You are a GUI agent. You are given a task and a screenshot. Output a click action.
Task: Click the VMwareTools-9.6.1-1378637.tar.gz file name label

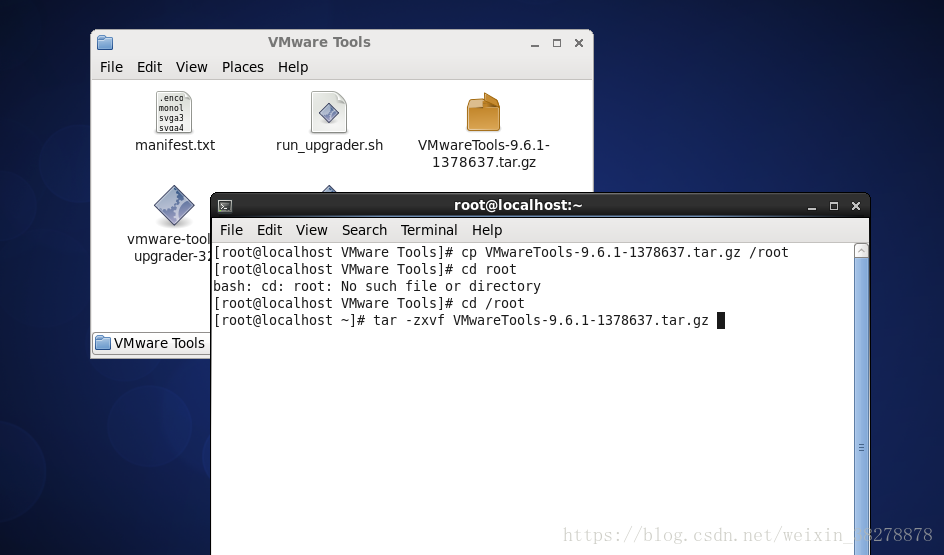click(x=484, y=153)
